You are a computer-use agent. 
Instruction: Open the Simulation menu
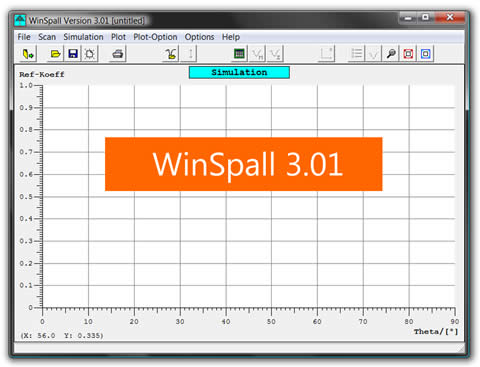[x=83, y=37]
